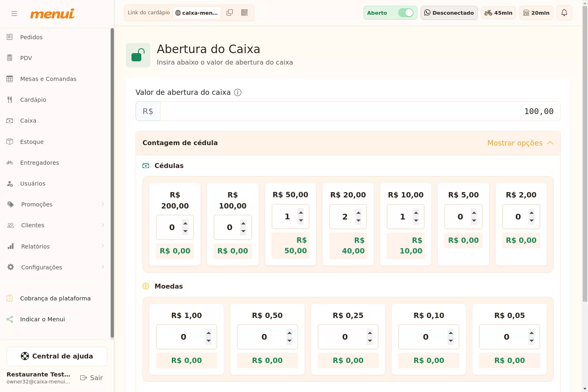The height and width of the screenshot is (392, 588).
Task: Click the Entregadores motorcycle icon in sidebar
Action: [10, 163]
